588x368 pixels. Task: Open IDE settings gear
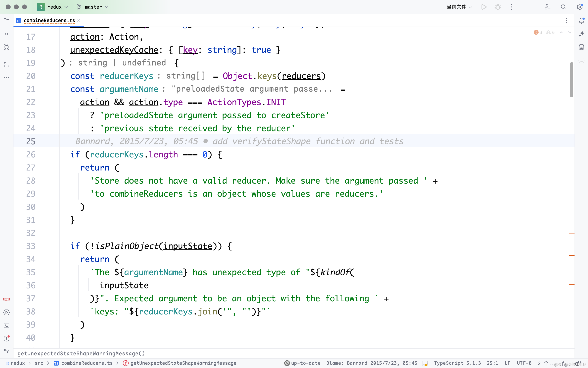point(580,7)
